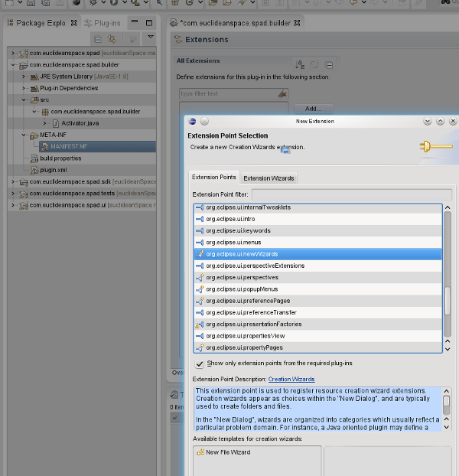Select org.eclipse.ui.menus extension point

click(x=318, y=243)
